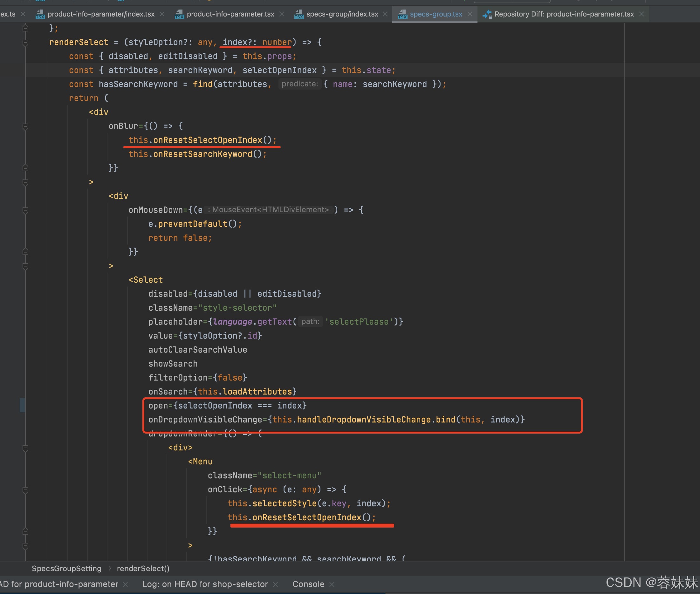Screen dimensions: 700x594
Task: Click the "style-selector" className string
Action: click(237, 308)
